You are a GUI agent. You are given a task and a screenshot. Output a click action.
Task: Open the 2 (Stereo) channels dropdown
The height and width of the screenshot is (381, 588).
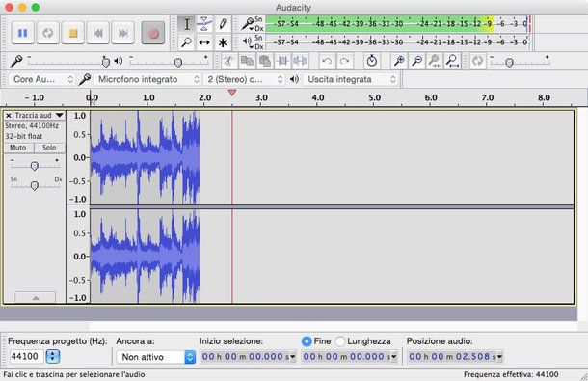[244, 79]
